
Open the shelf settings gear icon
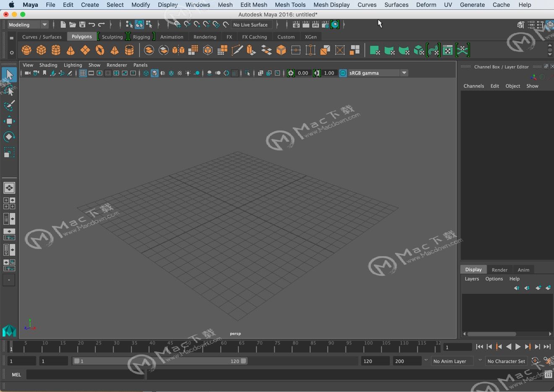(12, 52)
